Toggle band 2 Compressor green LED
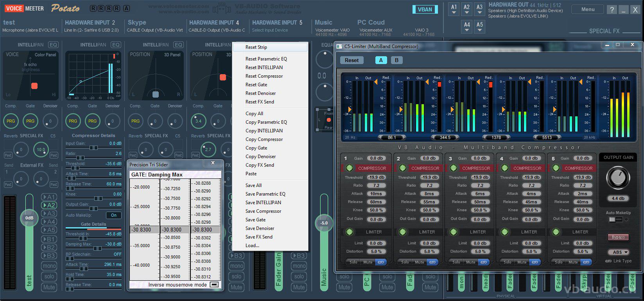 (402, 168)
